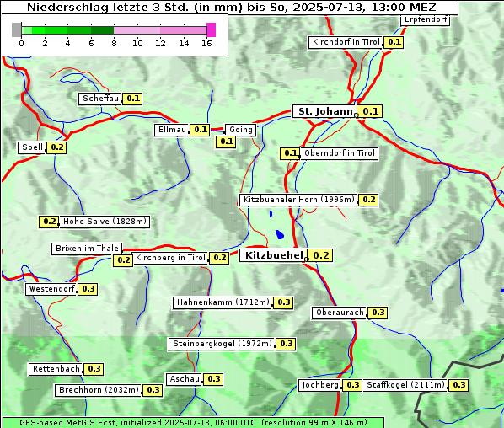The width and height of the screenshot is (504, 428).
Task: Select the 'St. Johann' town label
Action: [325, 111]
